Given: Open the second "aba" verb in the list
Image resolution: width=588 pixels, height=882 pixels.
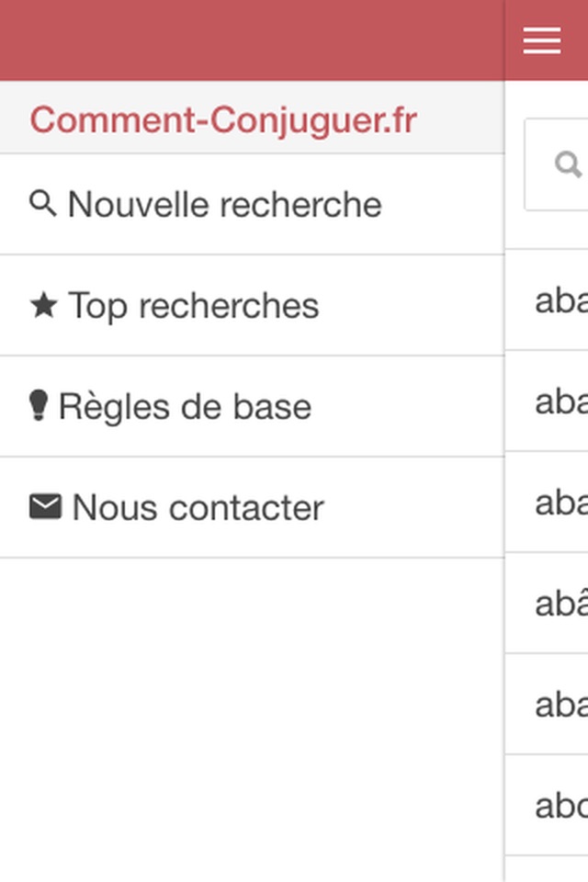Looking at the screenshot, I should (x=547, y=401).
